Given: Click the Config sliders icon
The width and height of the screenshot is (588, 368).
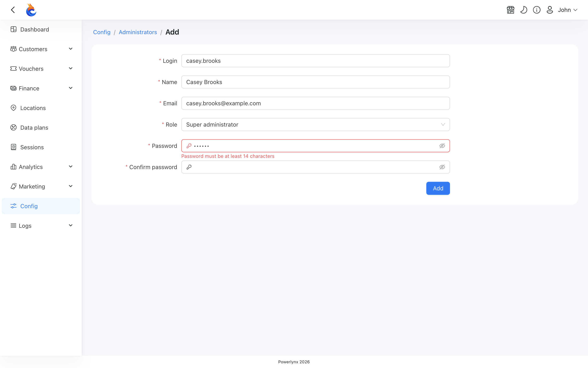Looking at the screenshot, I should [13, 206].
